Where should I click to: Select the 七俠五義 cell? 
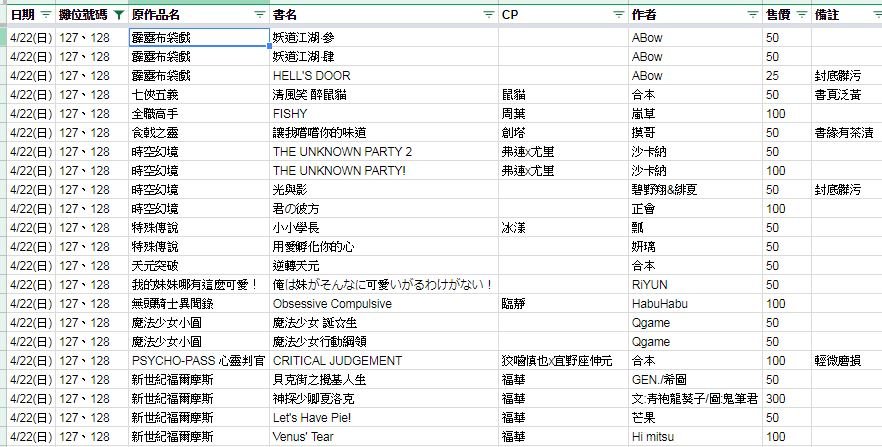tap(199, 94)
